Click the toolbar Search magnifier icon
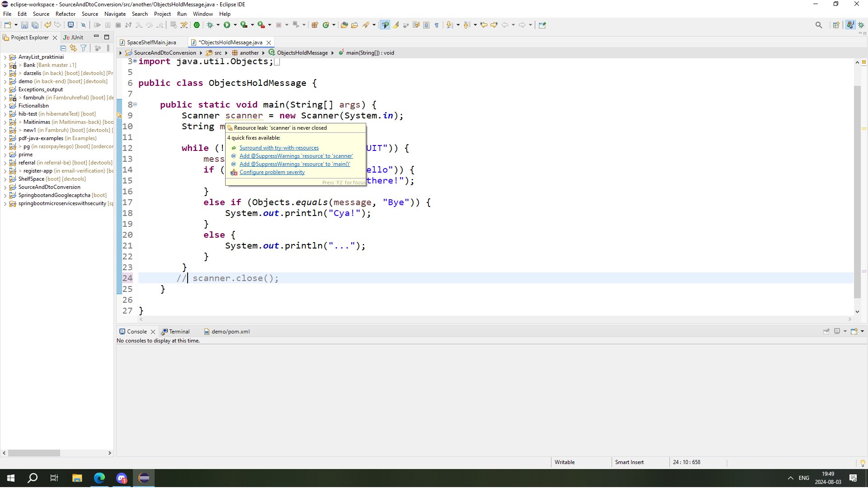 pyautogui.click(x=818, y=25)
